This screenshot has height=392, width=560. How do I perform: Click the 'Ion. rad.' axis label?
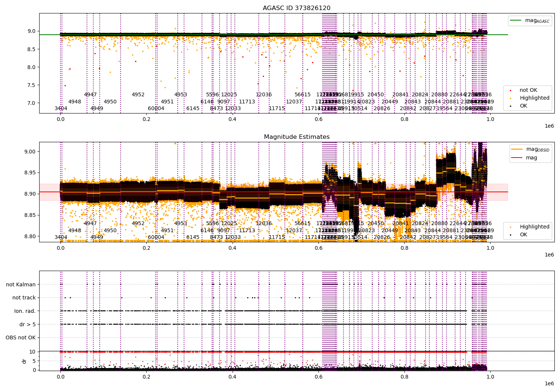click(x=25, y=311)
